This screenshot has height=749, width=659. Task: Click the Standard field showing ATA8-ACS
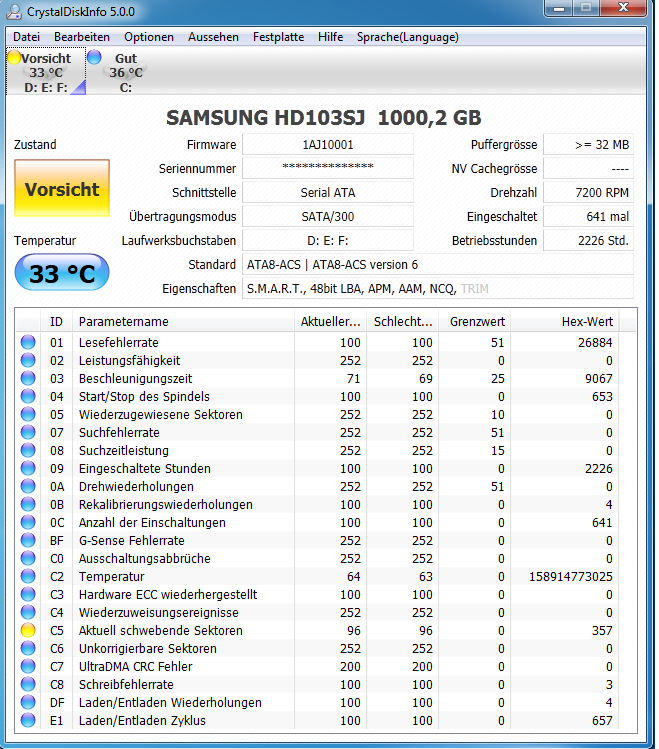438,264
